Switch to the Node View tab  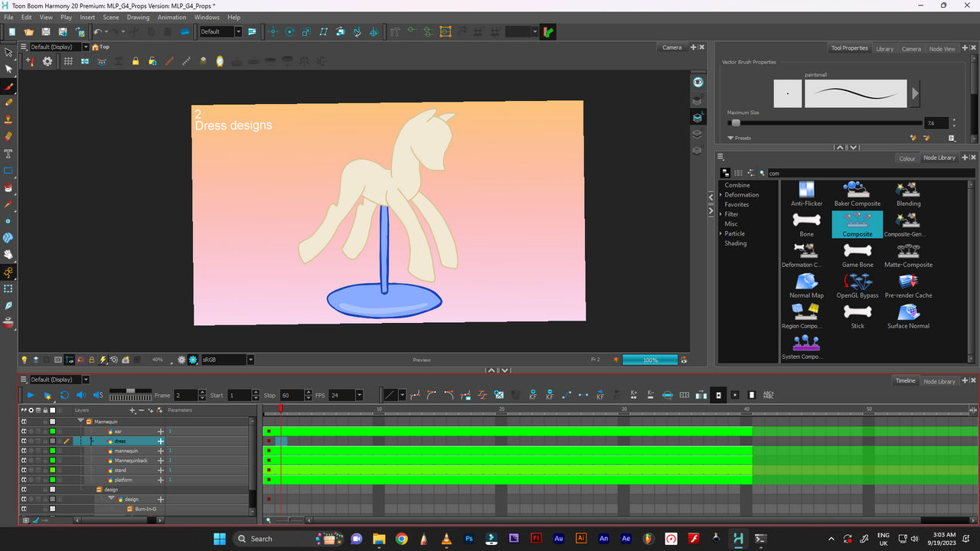click(942, 49)
